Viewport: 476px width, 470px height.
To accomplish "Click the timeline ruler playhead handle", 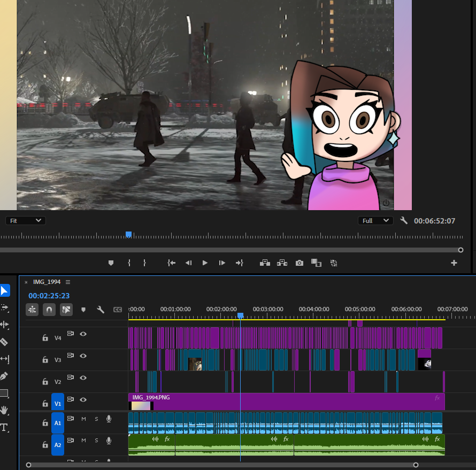I will tap(241, 316).
